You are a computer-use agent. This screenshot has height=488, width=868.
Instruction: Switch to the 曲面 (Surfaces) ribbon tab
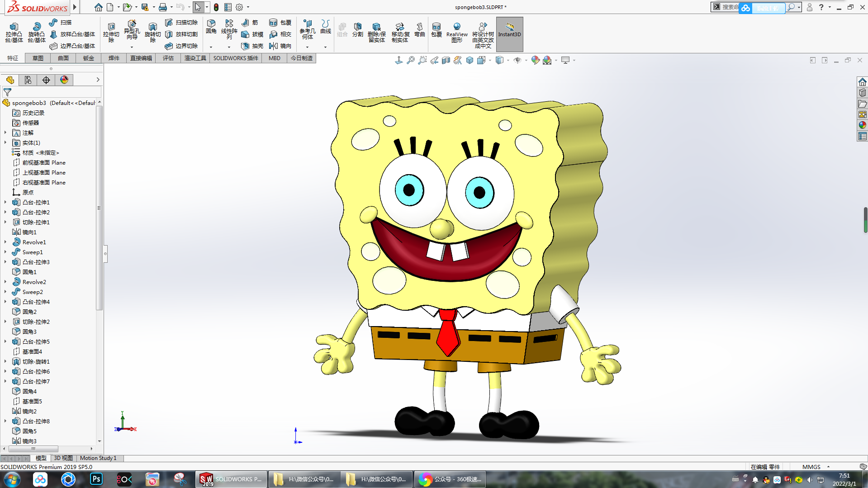(63, 58)
